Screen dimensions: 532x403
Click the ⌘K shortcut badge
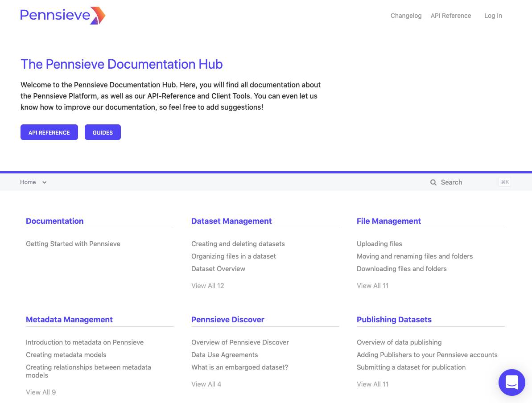click(x=505, y=182)
